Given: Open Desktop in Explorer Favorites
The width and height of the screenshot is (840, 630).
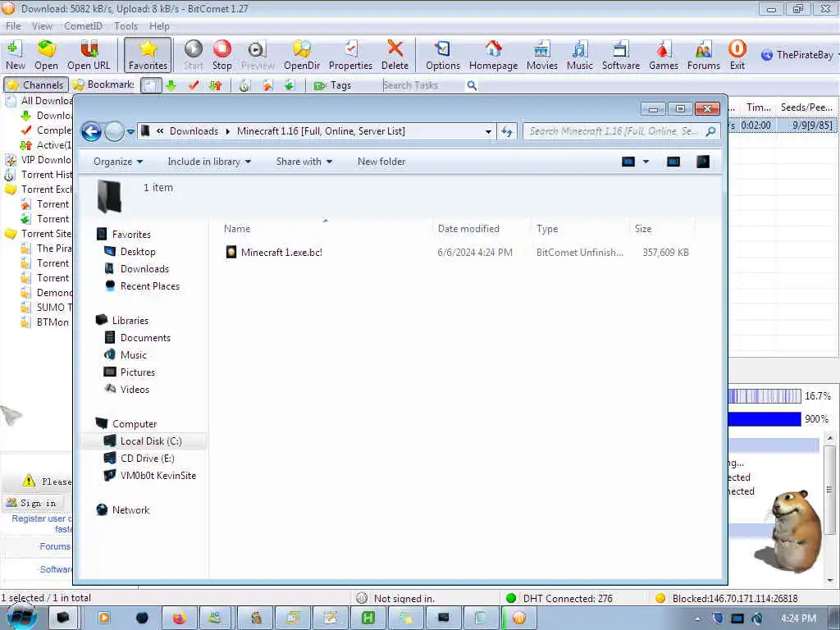Looking at the screenshot, I should 138,252.
